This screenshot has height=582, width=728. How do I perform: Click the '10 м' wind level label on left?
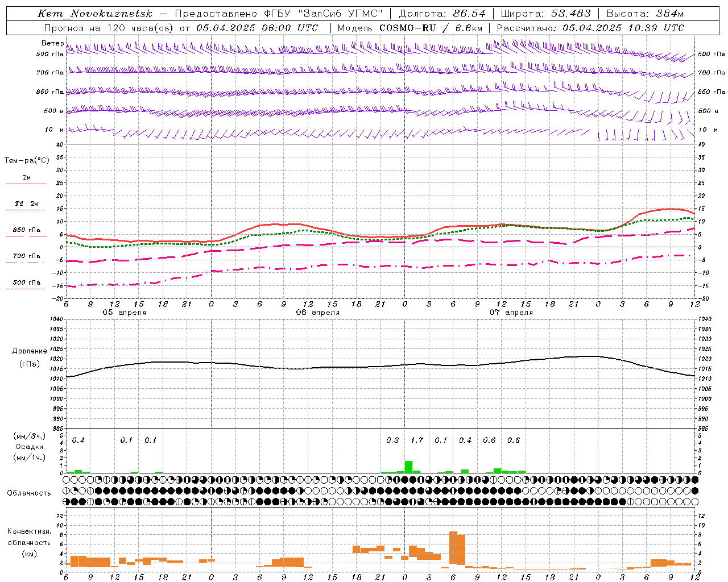click(54, 130)
